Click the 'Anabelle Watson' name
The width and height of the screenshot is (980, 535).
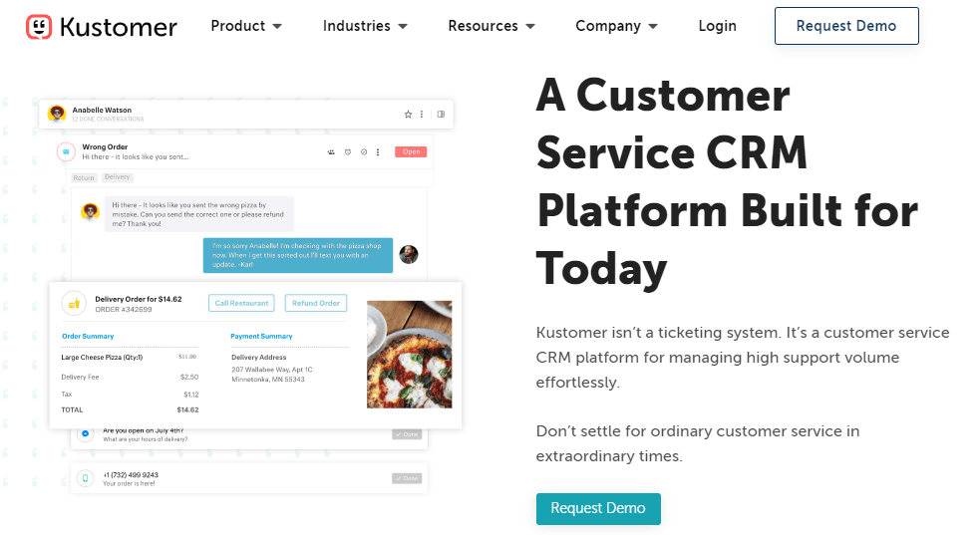[102, 110]
